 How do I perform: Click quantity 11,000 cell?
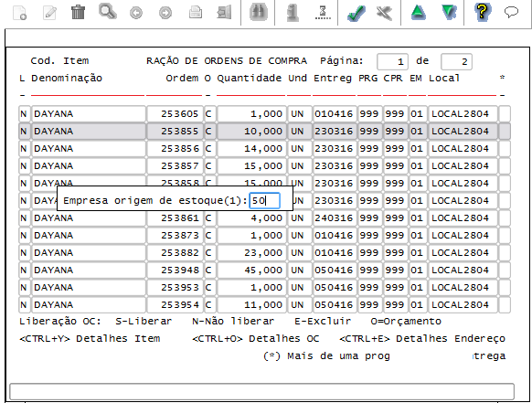251,304
